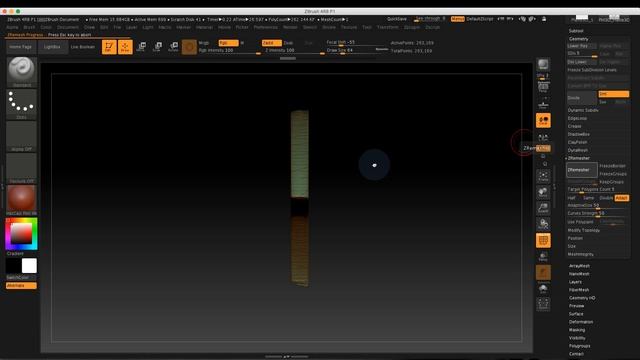Viewport: 640px width, 360px height.
Task: Activate the Scale transform icon
Action: [x=157, y=47]
